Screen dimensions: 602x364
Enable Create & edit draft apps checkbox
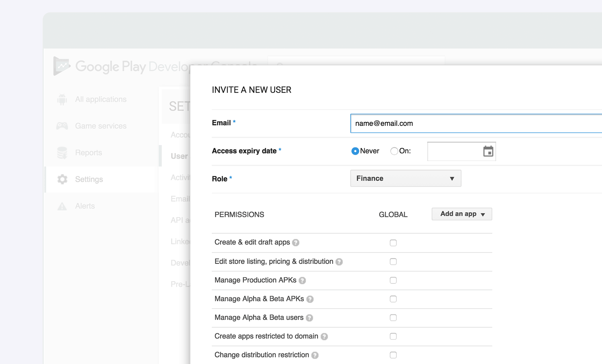(393, 243)
